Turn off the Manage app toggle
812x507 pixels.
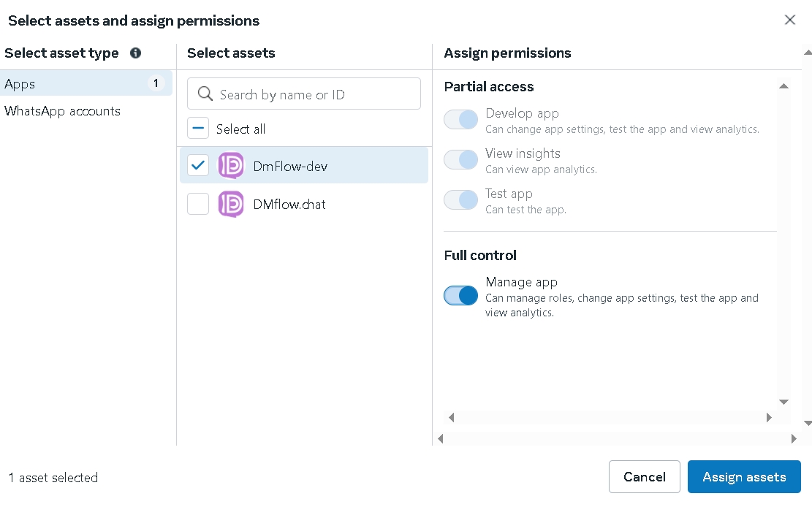click(x=460, y=296)
